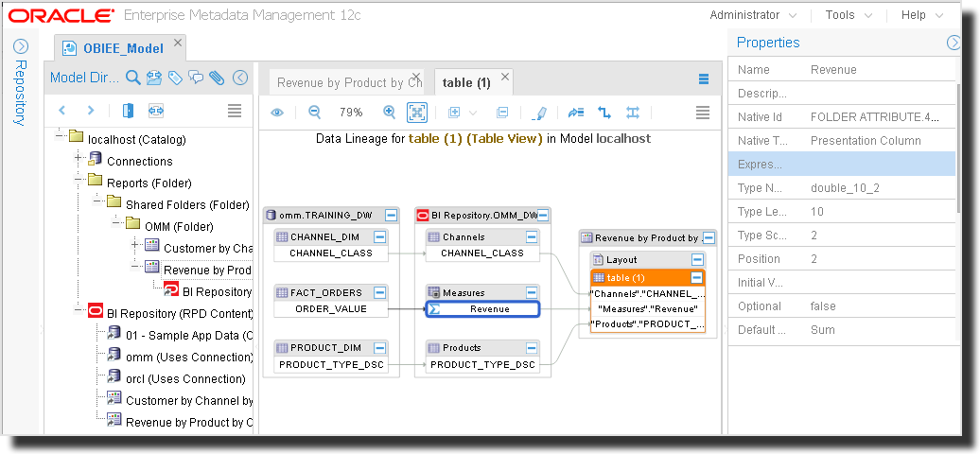Select 01 - Sample App Data item
This screenshot has width=980, height=454.
[189, 335]
